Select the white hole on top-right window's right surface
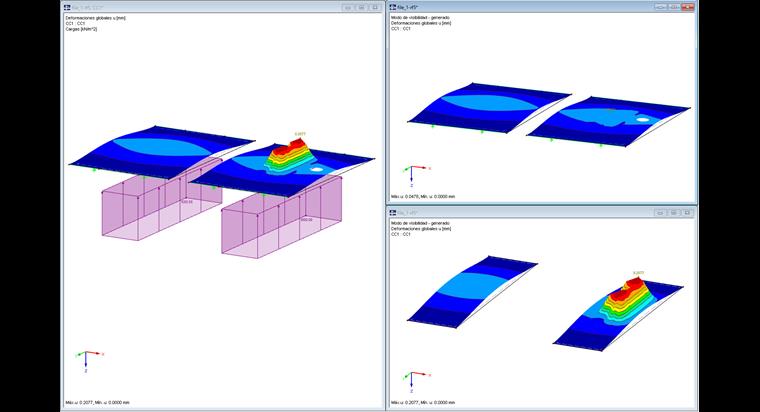Image resolution: width=760 pixels, height=412 pixels. pyautogui.click(x=643, y=119)
